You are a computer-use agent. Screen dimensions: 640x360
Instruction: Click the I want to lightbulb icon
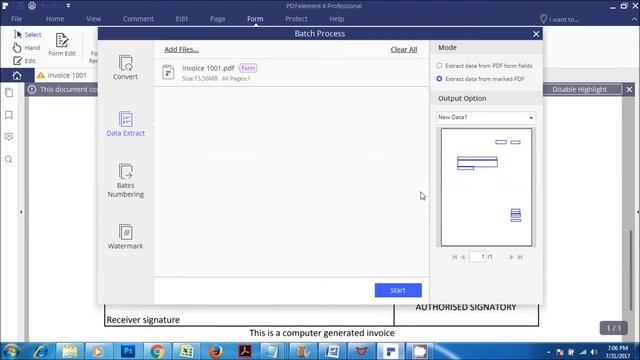pyautogui.click(x=543, y=19)
